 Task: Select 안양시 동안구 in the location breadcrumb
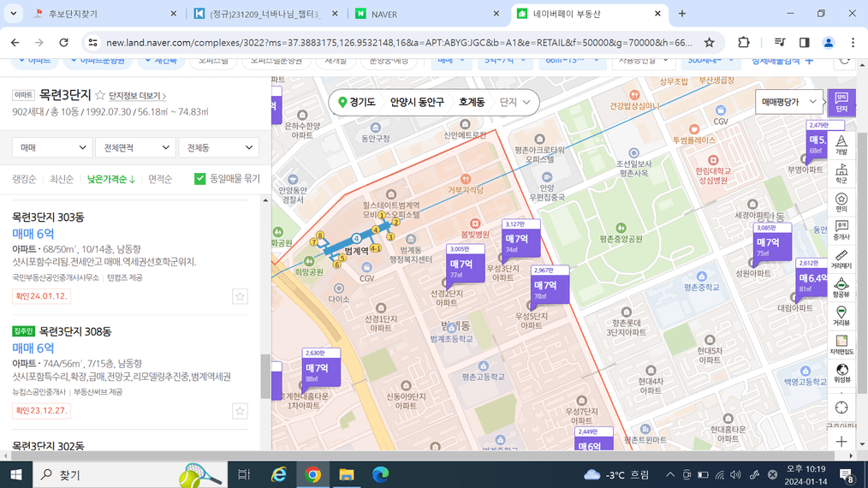pos(417,102)
